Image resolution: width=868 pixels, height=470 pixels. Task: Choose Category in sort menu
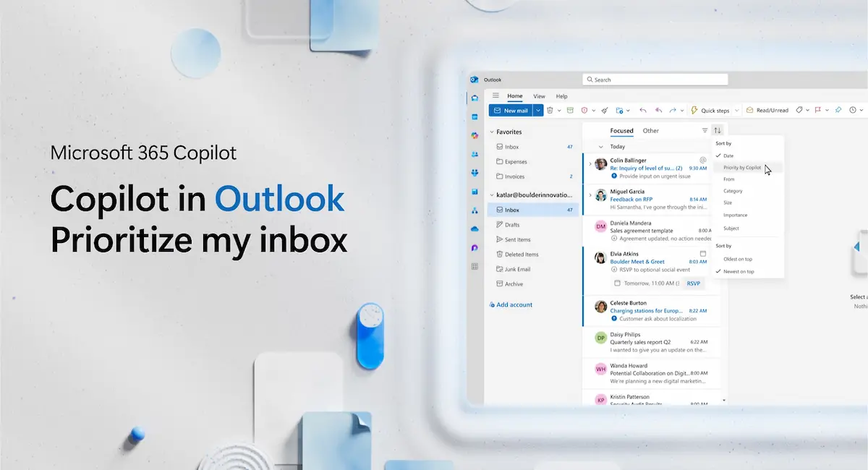pyautogui.click(x=733, y=191)
